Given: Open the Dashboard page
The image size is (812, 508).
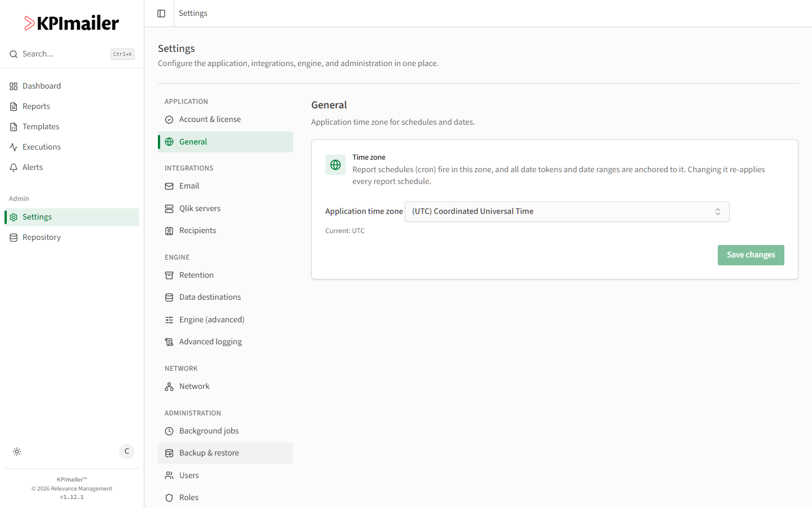Looking at the screenshot, I should click(x=72, y=86).
